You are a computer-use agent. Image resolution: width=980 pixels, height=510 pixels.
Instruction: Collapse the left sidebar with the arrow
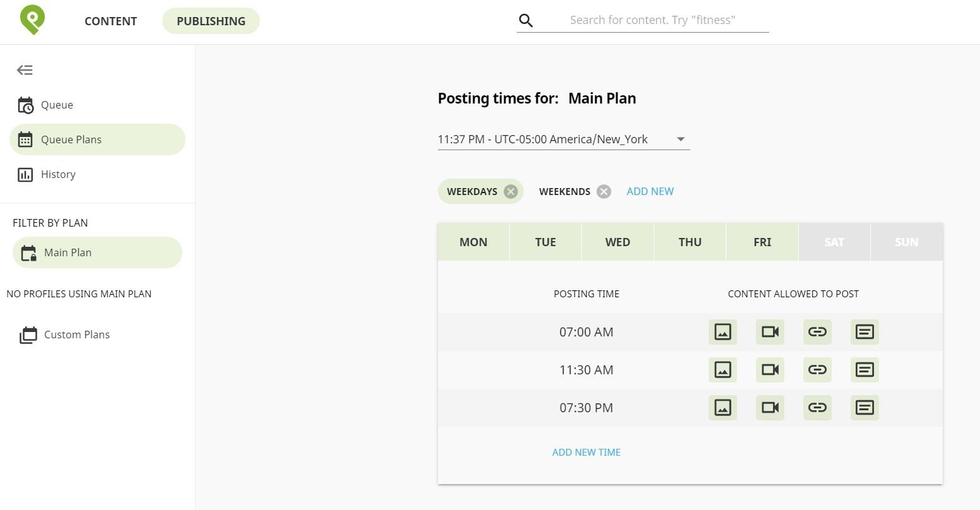[25, 70]
